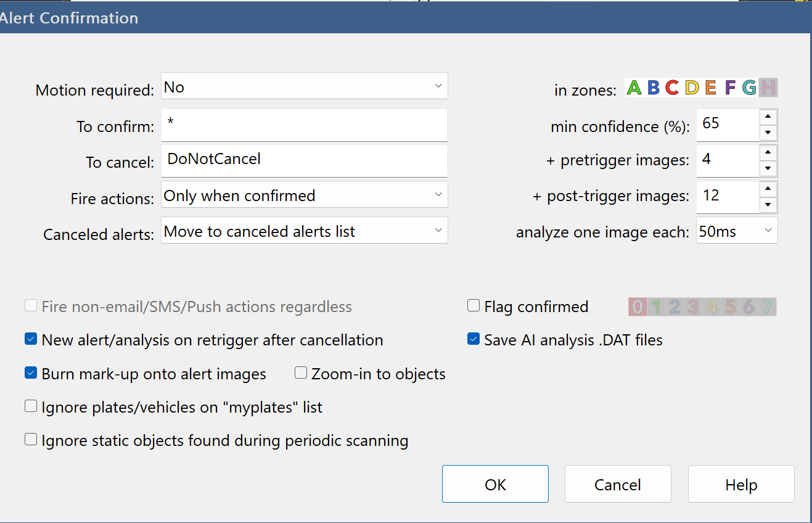Expand the Fire actions dropdown
This screenshot has height=523, width=812.
(438, 194)
